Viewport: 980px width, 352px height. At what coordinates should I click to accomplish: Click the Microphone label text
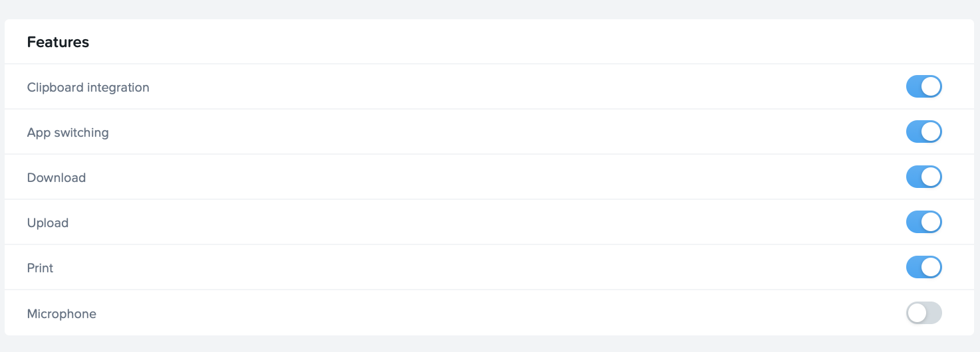(x=62, y=313)
